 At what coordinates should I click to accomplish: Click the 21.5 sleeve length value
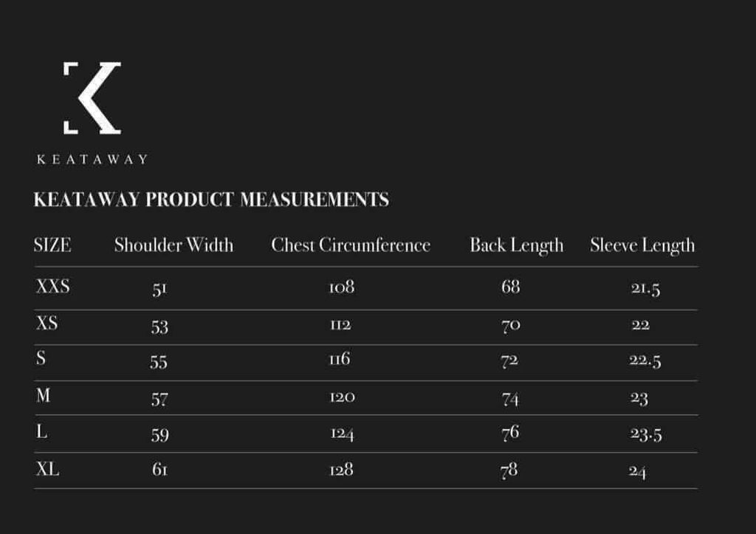(645, 289)
